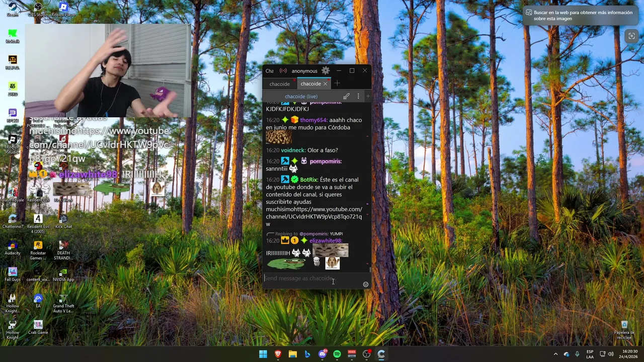Focus the Send message as chacoide field
Image resolution: width=644 pixels, height=362 pixels.
(312, 279)
